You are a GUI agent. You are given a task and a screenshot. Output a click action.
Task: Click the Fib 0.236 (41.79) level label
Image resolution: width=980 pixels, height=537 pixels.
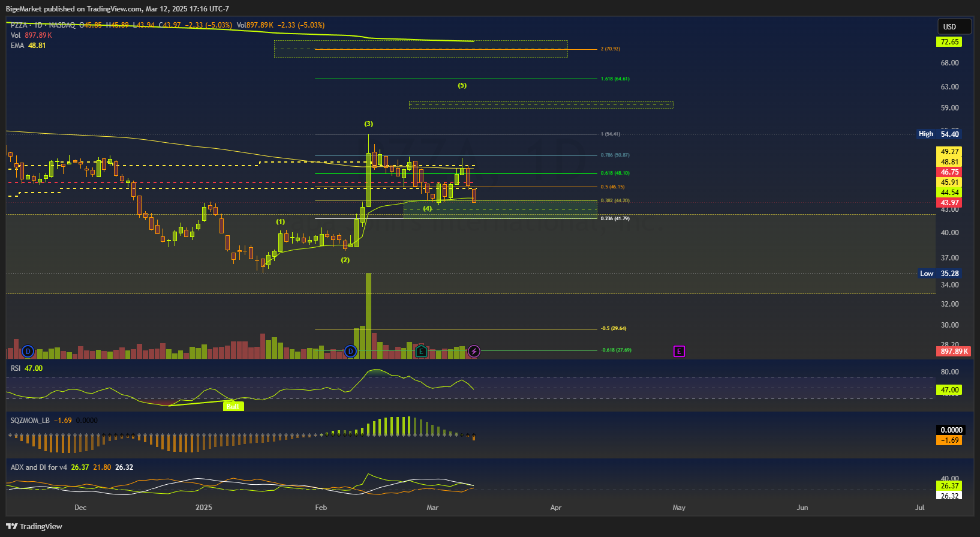click(x=615, y=218)
